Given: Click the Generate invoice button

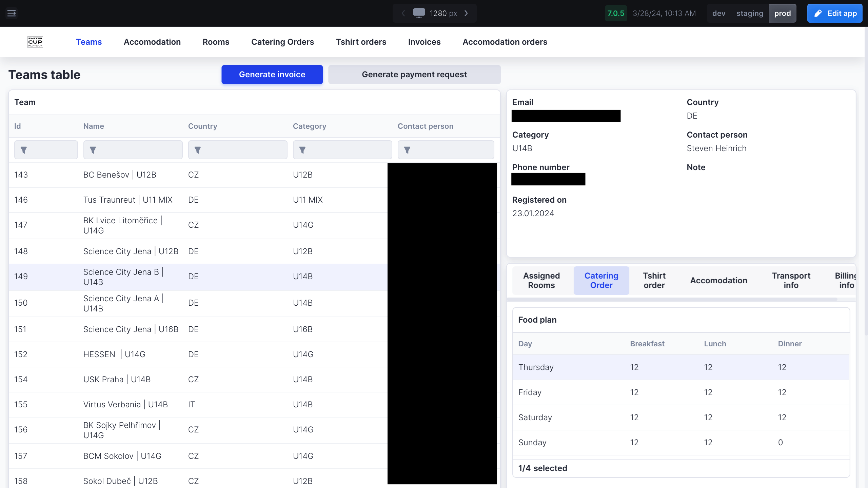Looking at the screenshot, I should pyautogui.click(x=272, y=75).
